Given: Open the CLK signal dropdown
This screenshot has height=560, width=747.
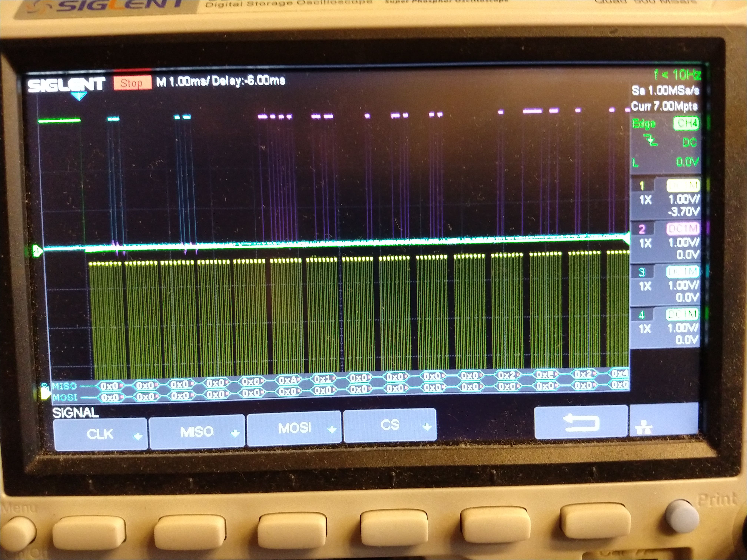Looking at the screenshot, I should point(100,434).
